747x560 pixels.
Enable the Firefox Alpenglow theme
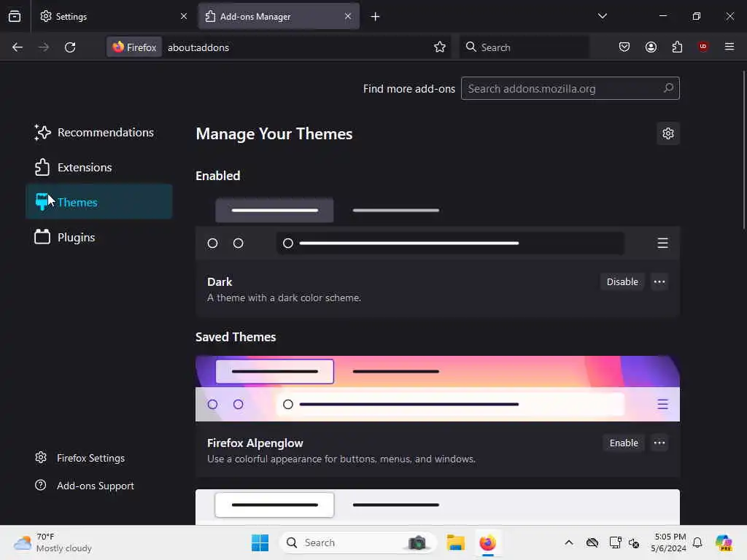(x=624, y=443)
